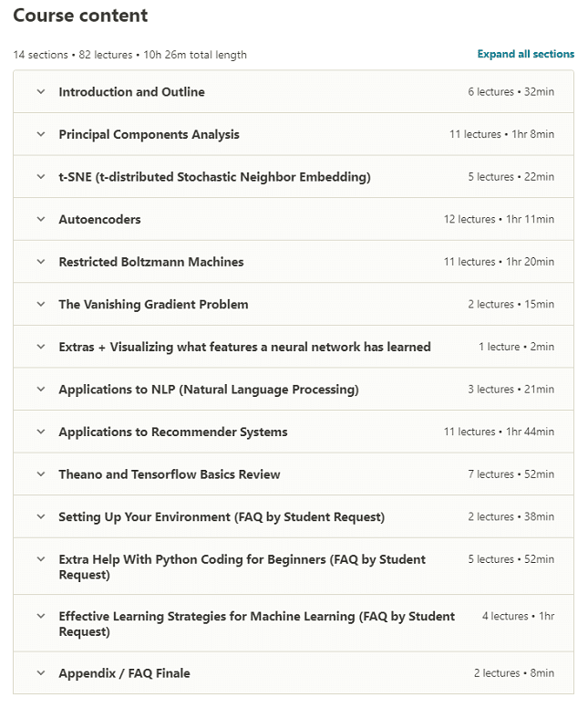Expand Restricted Boltzmann Machines via its chevron
This screenshot has width=588, height=708.
[x=41, y=262]
